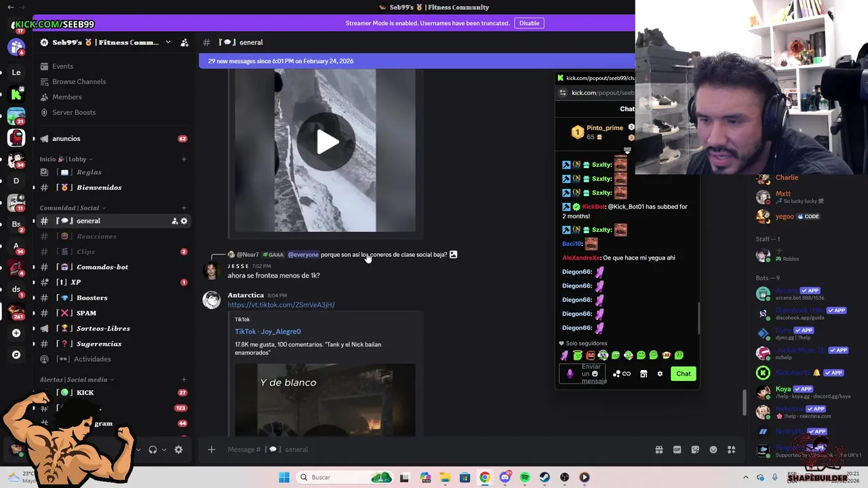Add a server with plus icon

click(16, 333)
